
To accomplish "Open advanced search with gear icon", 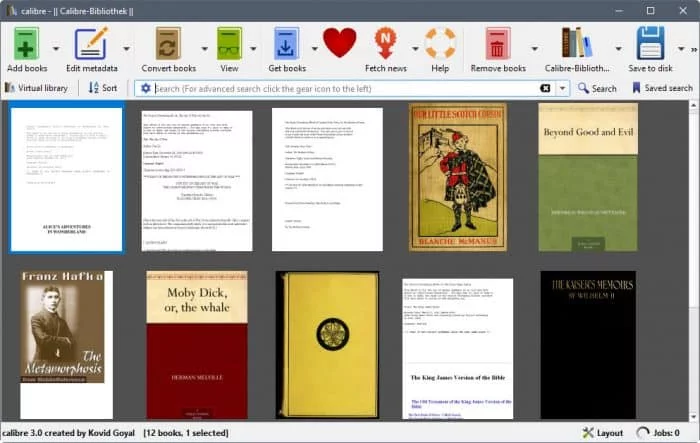I will [146, 88].
